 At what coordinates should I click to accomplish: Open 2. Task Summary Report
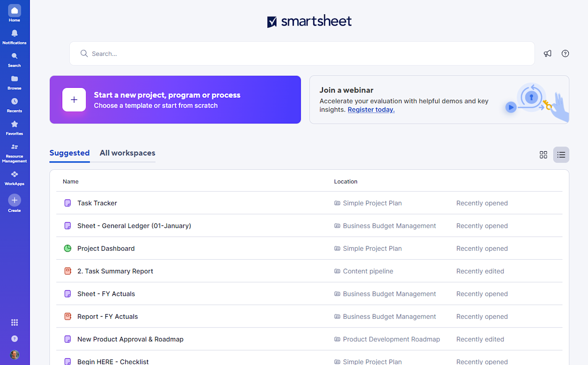115,271
